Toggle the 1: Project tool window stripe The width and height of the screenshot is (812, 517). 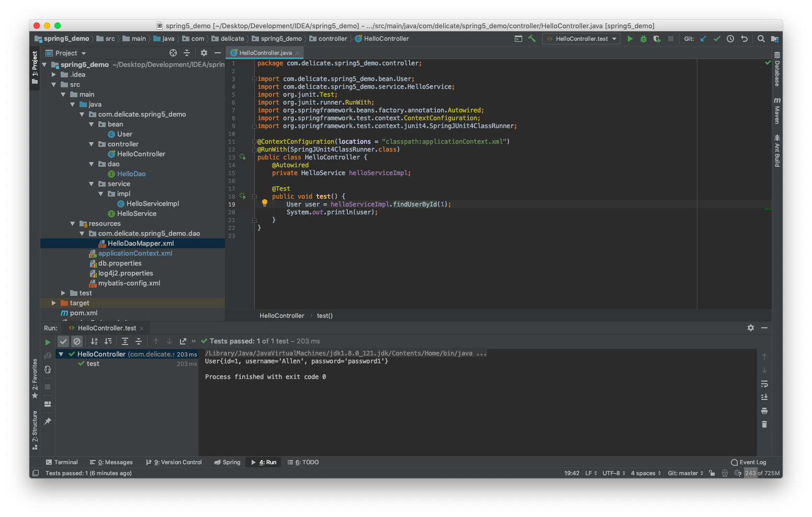35,67
